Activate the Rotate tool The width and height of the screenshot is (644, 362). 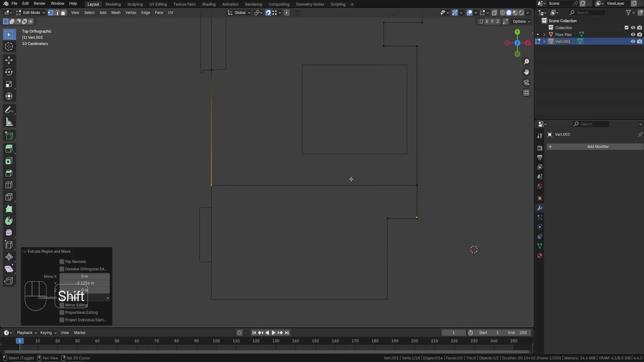(x=9, y=72)
